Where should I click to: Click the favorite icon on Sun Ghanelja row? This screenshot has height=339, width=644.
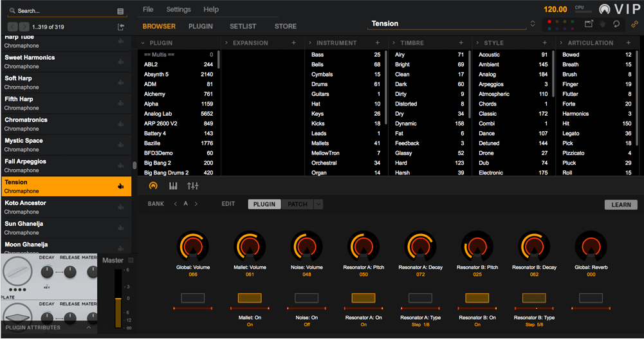121,228
